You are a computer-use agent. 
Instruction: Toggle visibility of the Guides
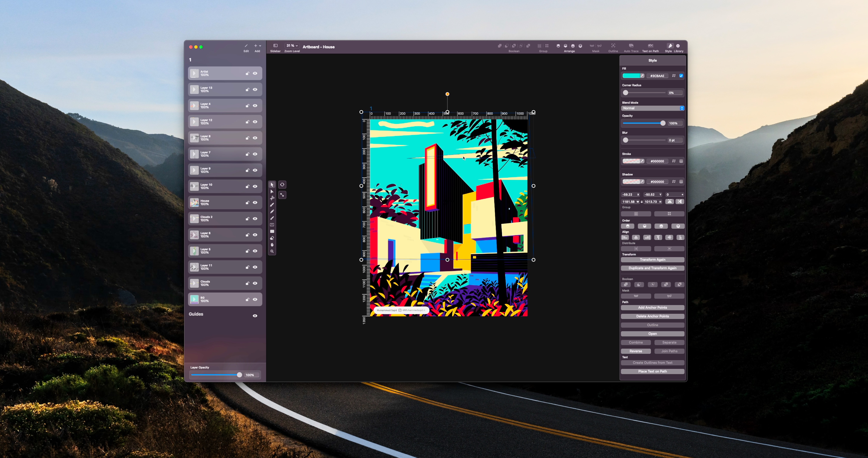point(255,316)
